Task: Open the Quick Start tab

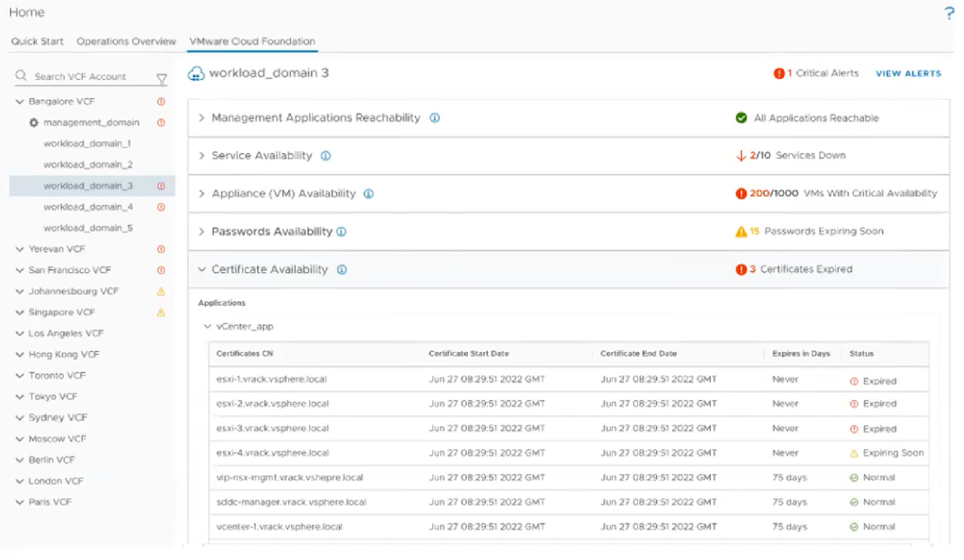Action: coord(38,41)
